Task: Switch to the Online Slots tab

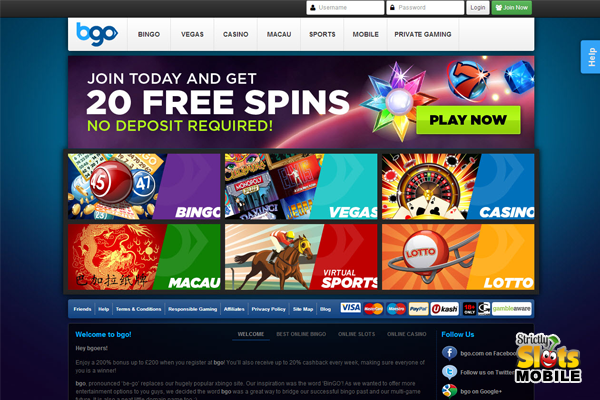Action: pos(356,334)
